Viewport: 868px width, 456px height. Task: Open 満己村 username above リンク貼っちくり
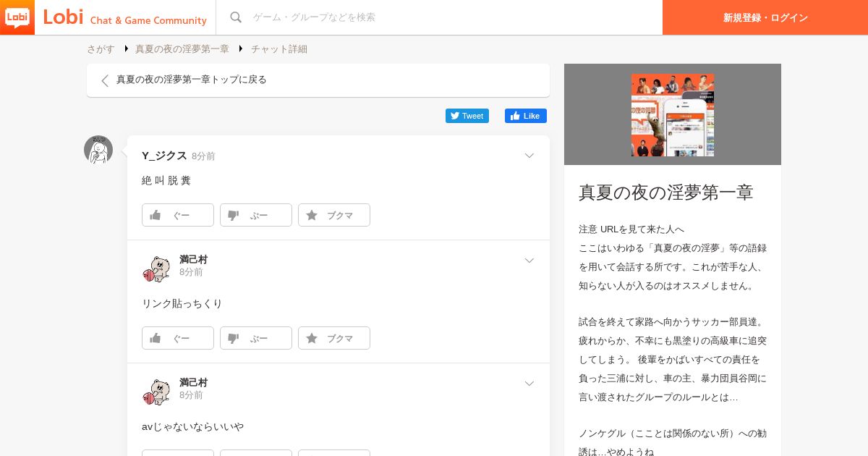(193, 259)
